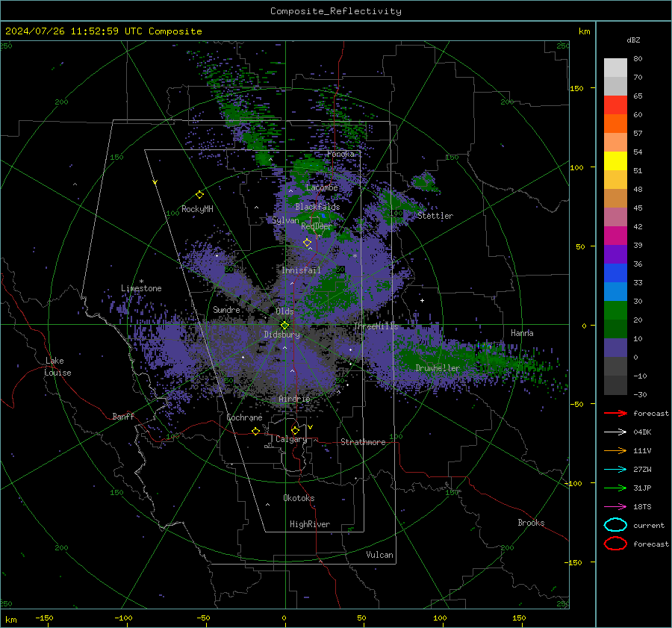672x628 pixels.
Task: Click the Limestone label
Action: tap(141, 288)
